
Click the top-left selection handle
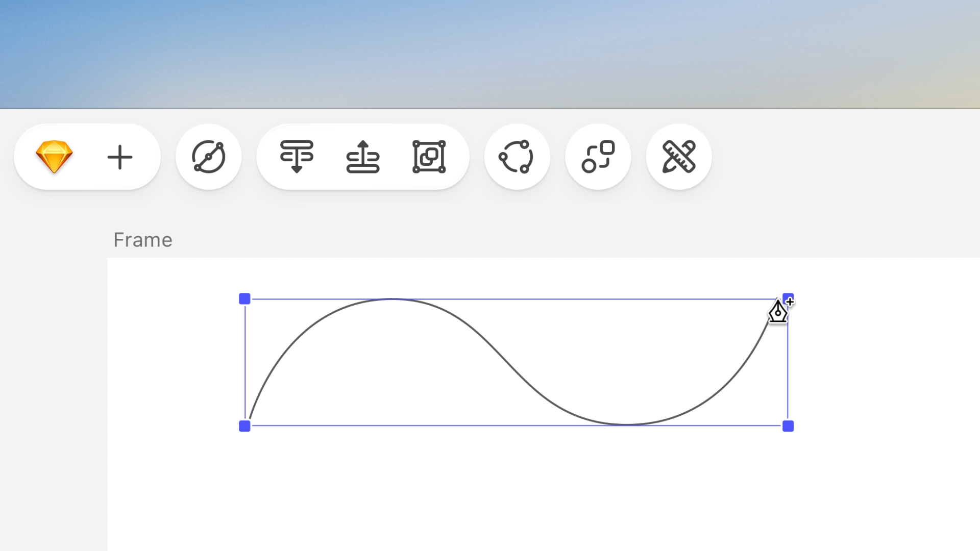[244, 299]
